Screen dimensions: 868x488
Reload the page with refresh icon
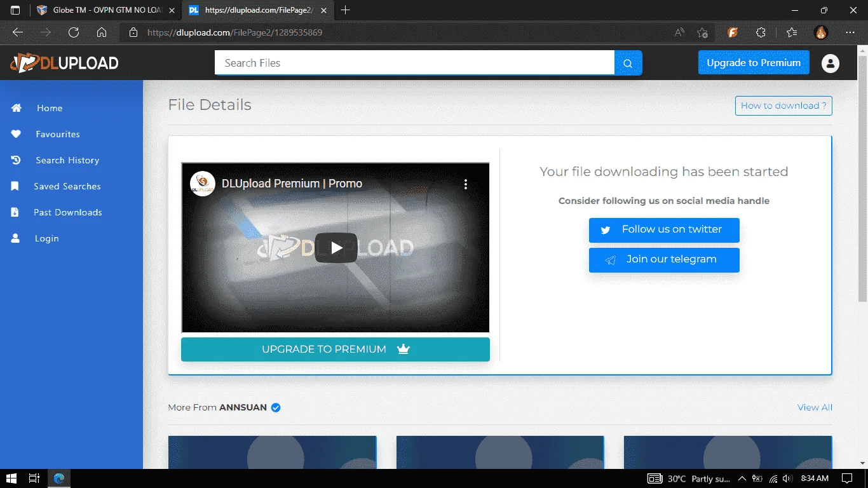74,32
